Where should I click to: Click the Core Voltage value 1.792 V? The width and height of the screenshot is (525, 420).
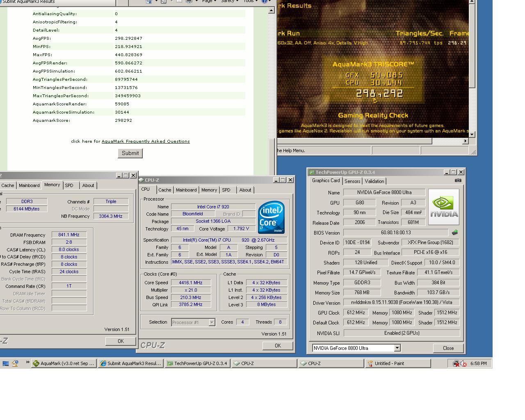coord(241,229)
